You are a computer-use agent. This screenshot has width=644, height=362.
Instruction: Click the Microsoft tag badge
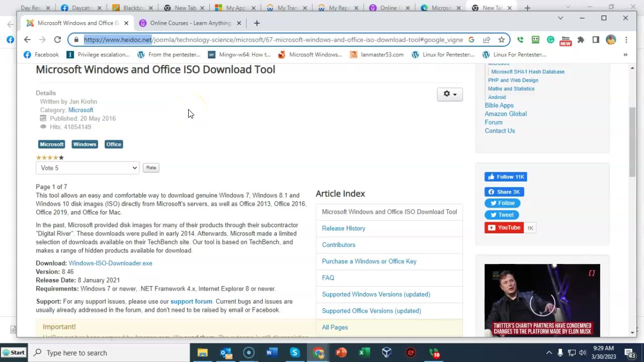(52, 144)
